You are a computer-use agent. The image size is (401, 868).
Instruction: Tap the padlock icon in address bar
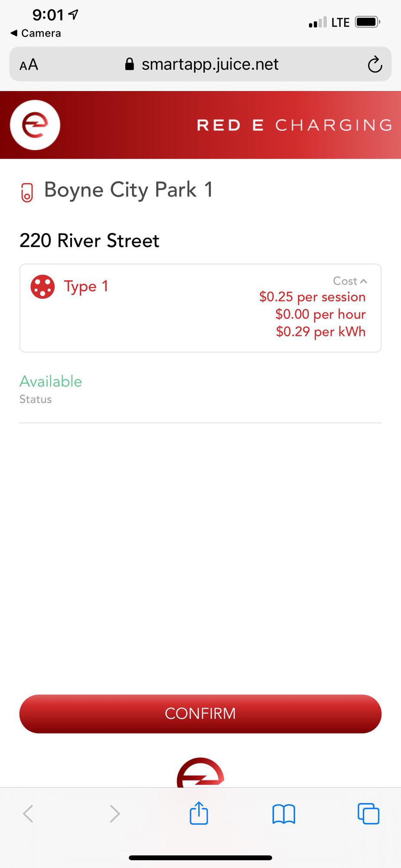click(129, 64)
